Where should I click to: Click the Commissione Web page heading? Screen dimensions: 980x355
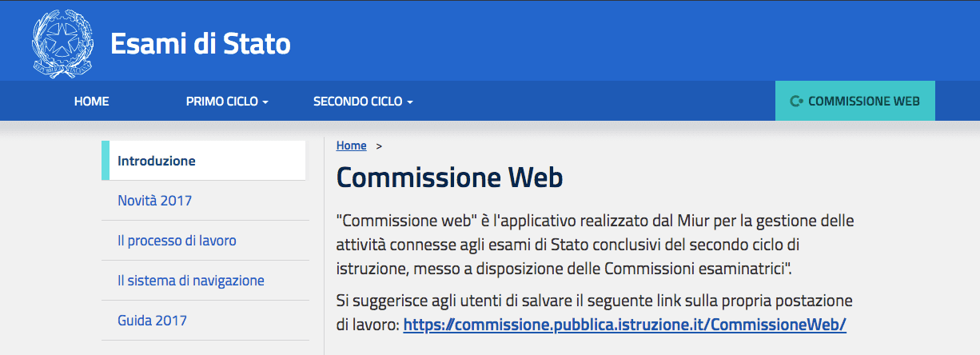450,177
